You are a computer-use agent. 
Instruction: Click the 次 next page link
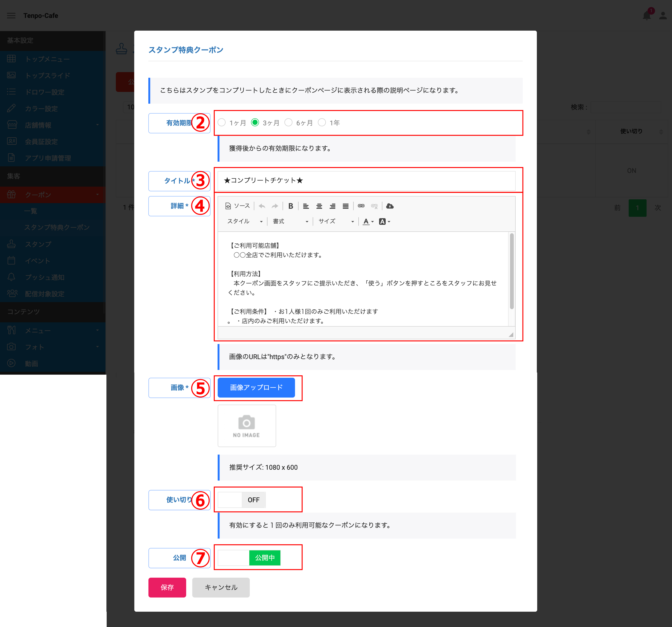(x=657, y=208)
